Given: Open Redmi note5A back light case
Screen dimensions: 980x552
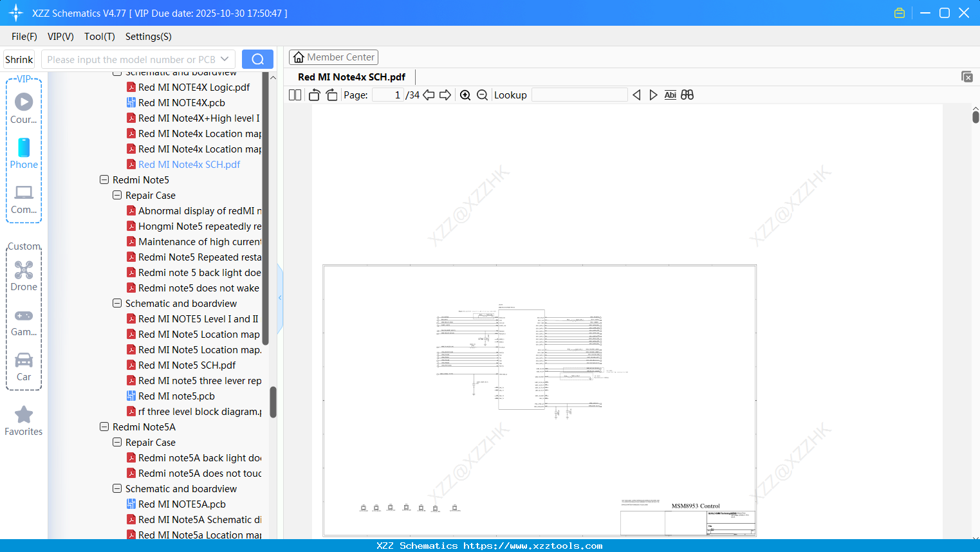Looking at the screenshot, I should (194, 458).
